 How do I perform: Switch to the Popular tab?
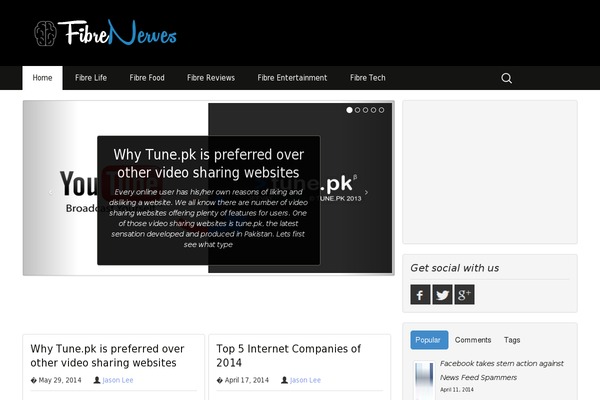429,340
